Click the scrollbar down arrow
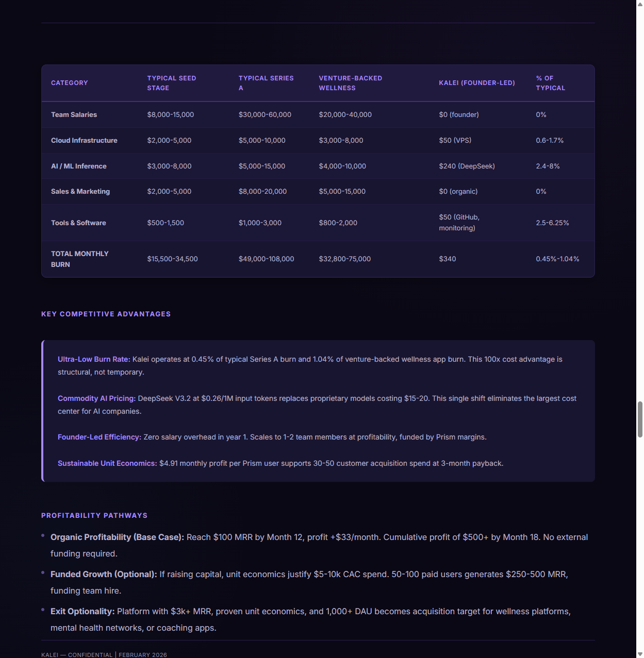The width and height of the screenshot is (644, 658). pos(640,654)
